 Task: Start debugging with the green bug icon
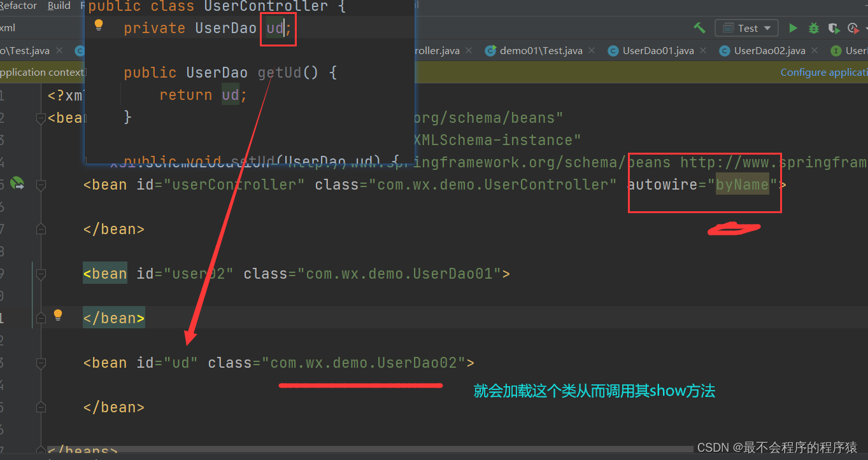click(813, 28)
